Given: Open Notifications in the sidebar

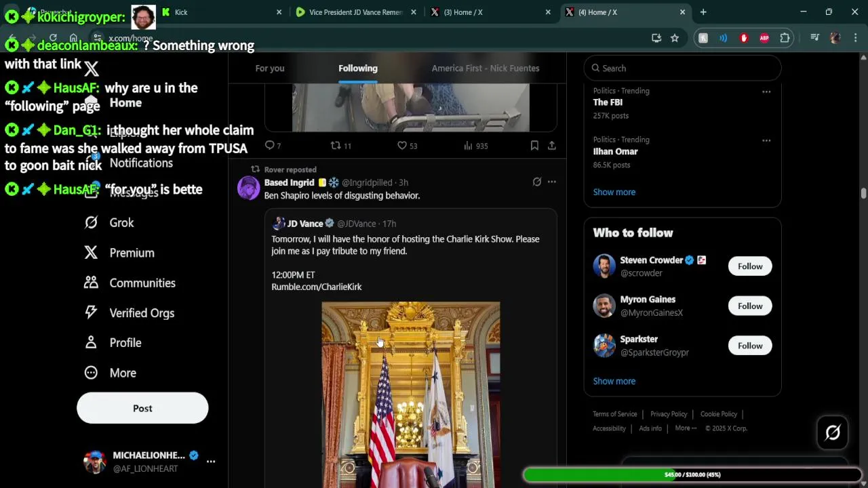Looking at the screenshot, I should (141, 163).
